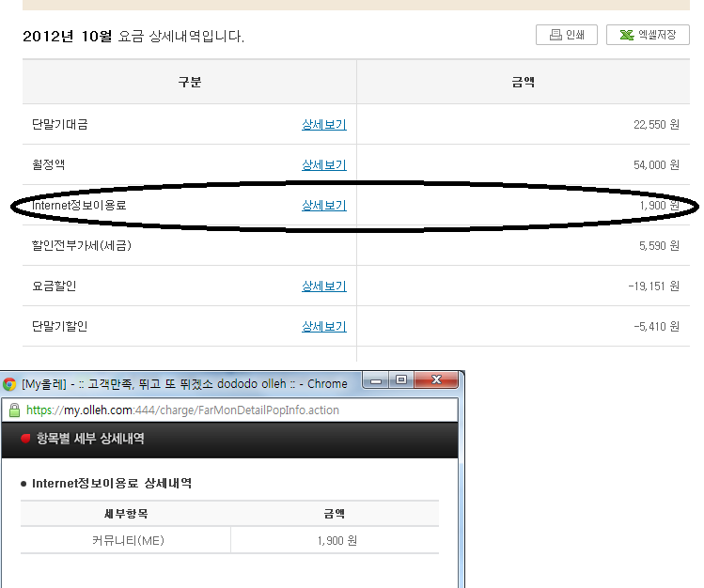The image size is (704, 588).
Task: Open 상세보기 for 월정액
Action: [323, 164]
